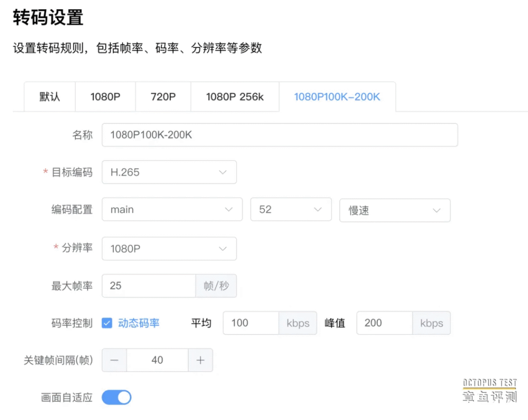This screenshot has height=420, width=528.
Task: Select the 1080P100K–200K tab
Action: coord(337,96)
